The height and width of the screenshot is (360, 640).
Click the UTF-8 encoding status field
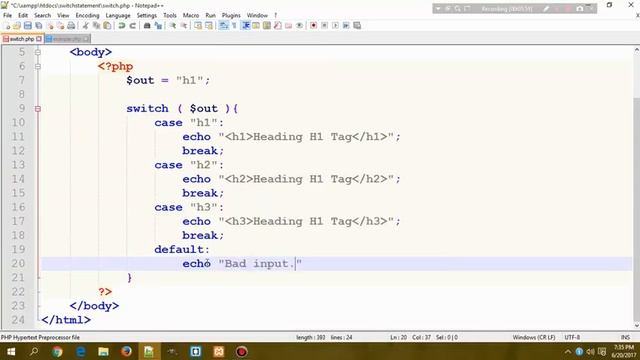[572, 338]
